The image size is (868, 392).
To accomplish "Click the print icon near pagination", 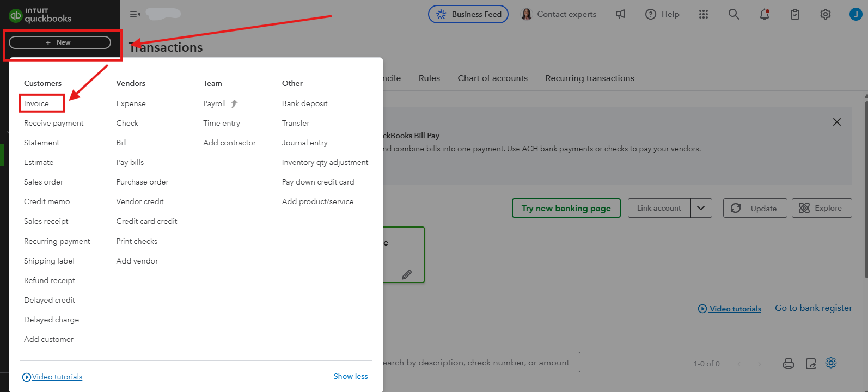I will [788, 364].
